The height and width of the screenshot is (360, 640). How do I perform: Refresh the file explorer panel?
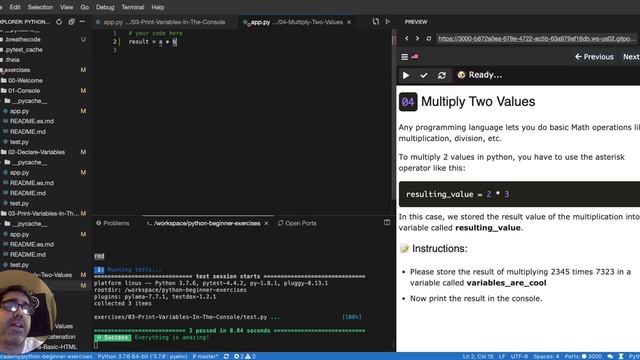(59, 22)
